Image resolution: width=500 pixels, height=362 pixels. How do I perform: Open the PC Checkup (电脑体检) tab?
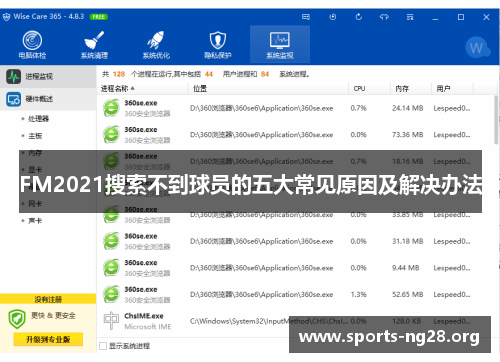(x=32, y=45)
